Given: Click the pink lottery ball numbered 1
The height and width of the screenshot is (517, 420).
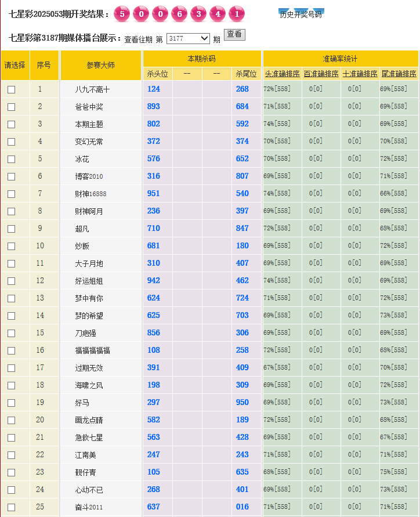Looking at the screenshot, I should [237, 13].
